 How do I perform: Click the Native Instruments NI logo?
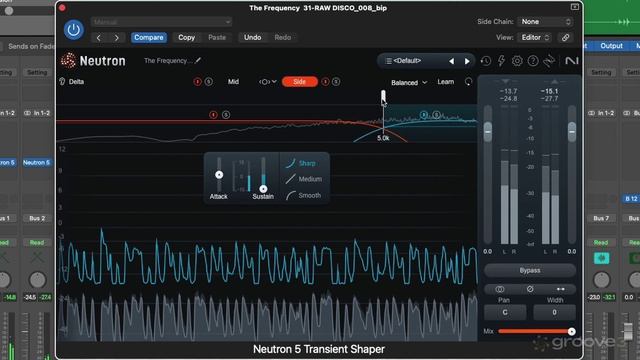(x=572, y=61)
